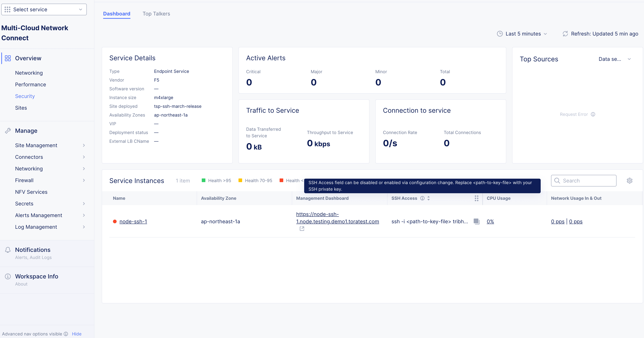The width and height of the screenshot is (644, 338).
Task: Click the 0% CPU usage link
Action: [490, 221]
